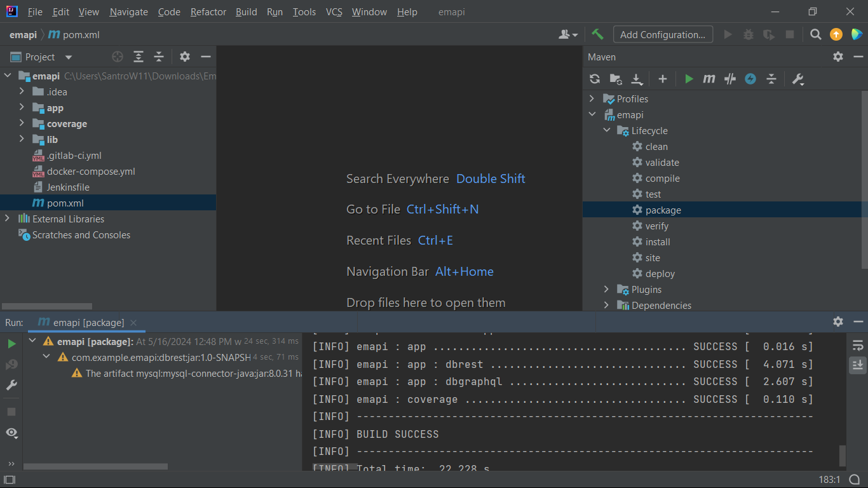This screenshot has height=488, width=868.
Task: Click the Build Project hammer icon
Action: coord(597,34)
